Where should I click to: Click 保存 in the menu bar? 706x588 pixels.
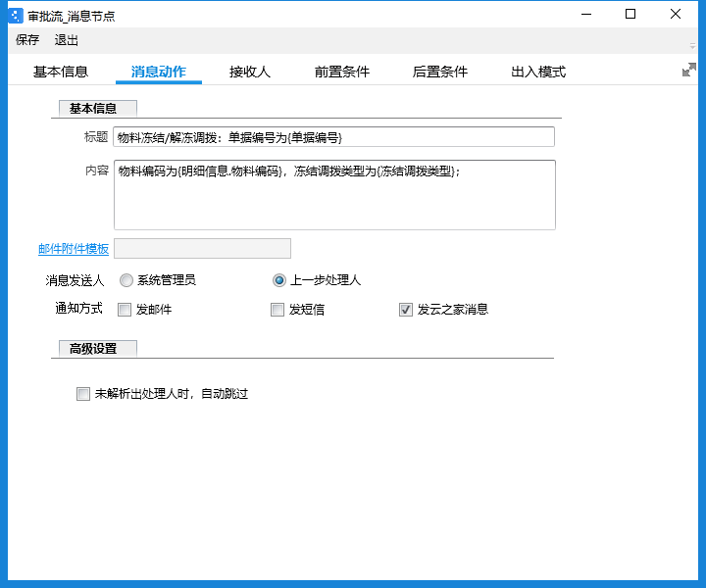pyautogui.click(x=27, y=40)
